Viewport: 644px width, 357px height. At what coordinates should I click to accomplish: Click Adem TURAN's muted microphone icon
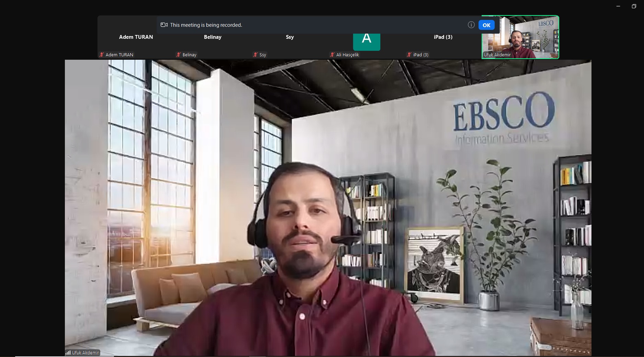(102, 55)
